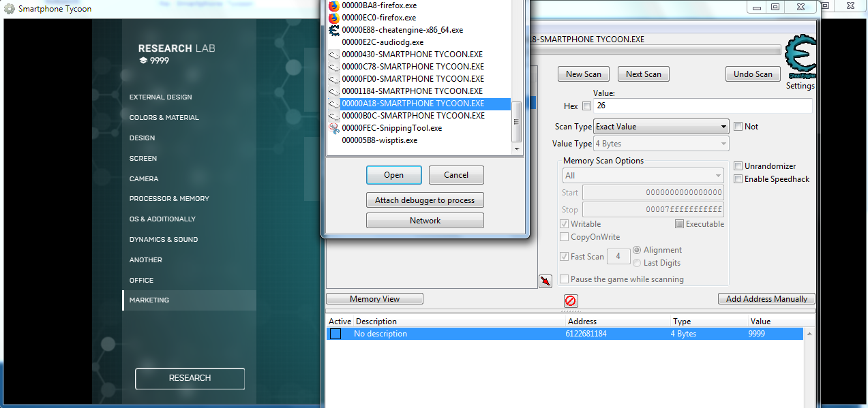
Task: Select process 00000B0C-SMARTPHONE TYCOON.EXE
Action: [413, 116]
